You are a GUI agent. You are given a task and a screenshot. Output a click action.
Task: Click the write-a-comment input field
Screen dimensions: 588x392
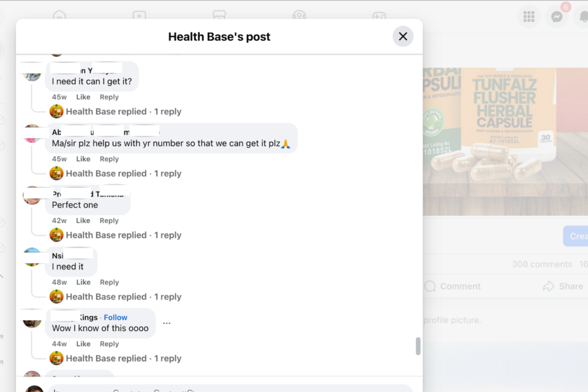coord(230,388)
